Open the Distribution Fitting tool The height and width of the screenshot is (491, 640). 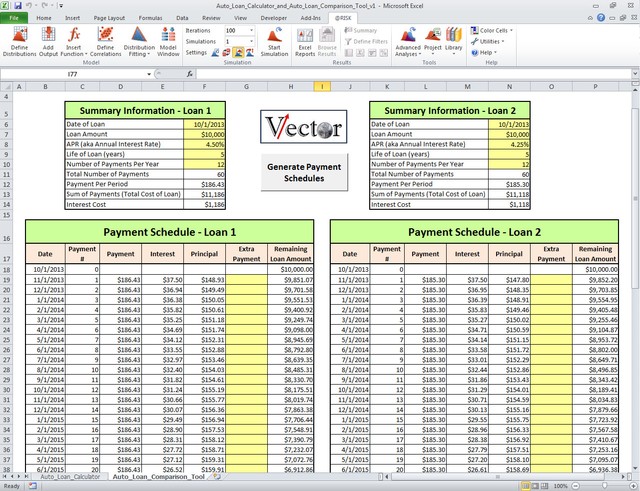pos(139,41)
